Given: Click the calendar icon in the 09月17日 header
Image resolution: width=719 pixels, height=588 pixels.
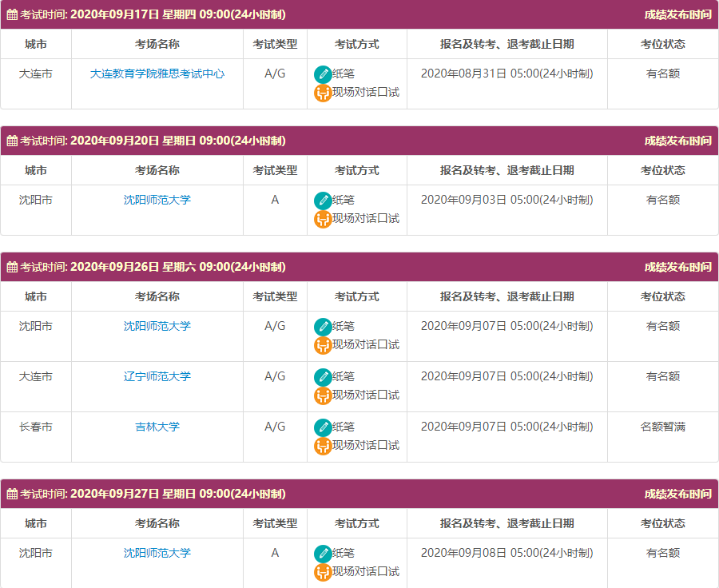Looking at the screenshot, I should (x=12, y=14).
